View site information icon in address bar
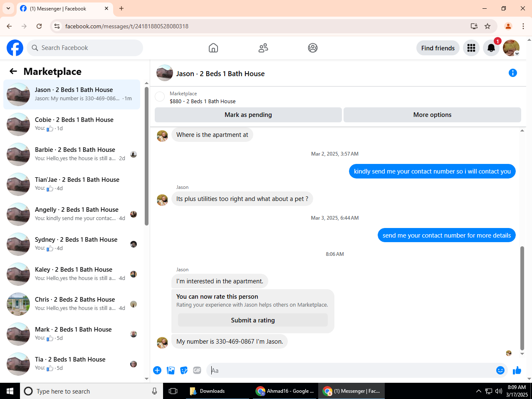Image resolution: width=532 pixels, height=399 pixels. pyautogui.click(x=57, y=26)
